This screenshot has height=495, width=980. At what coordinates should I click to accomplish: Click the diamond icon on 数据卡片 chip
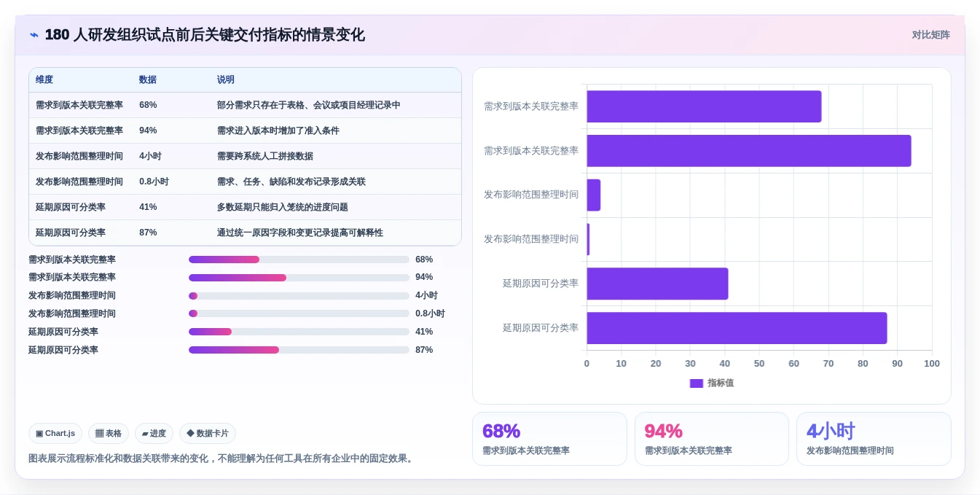coord(190,433)
